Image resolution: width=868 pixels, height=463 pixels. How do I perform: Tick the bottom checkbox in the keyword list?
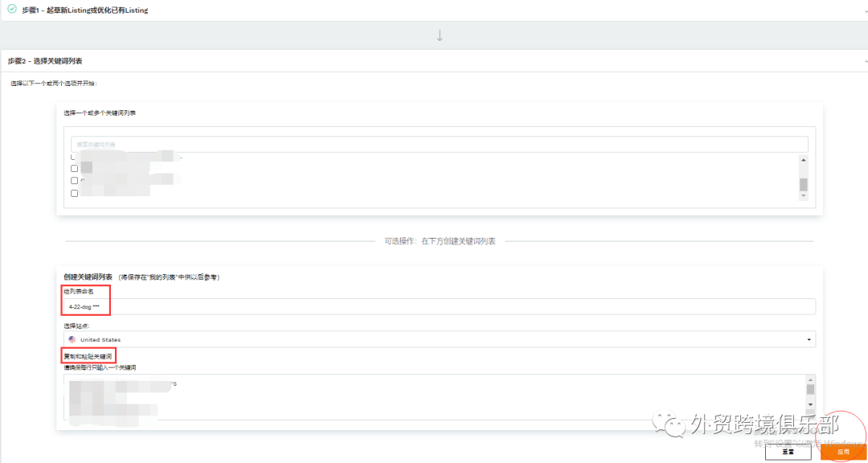coord(74,193)
